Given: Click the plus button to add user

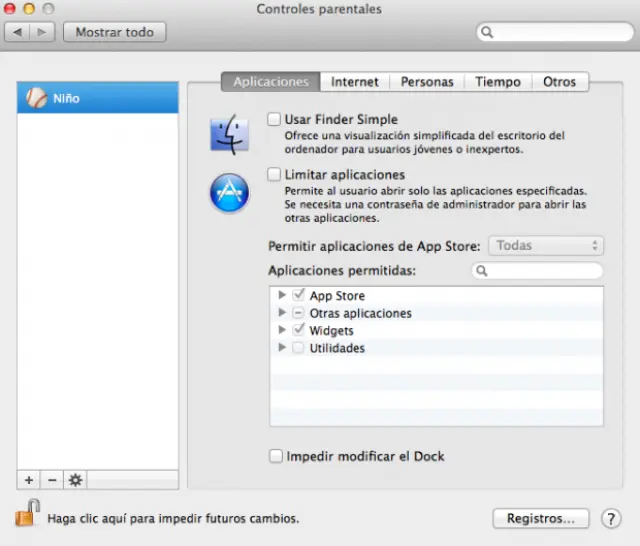Looking at the screenshot, I should pos(29,480).
